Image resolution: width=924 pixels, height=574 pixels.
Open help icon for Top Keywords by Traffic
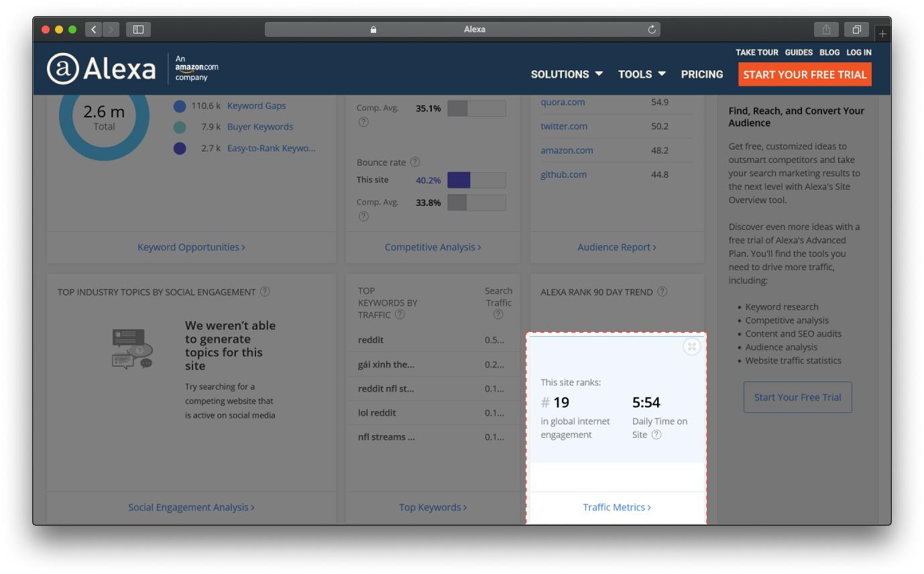pos(400,314)
